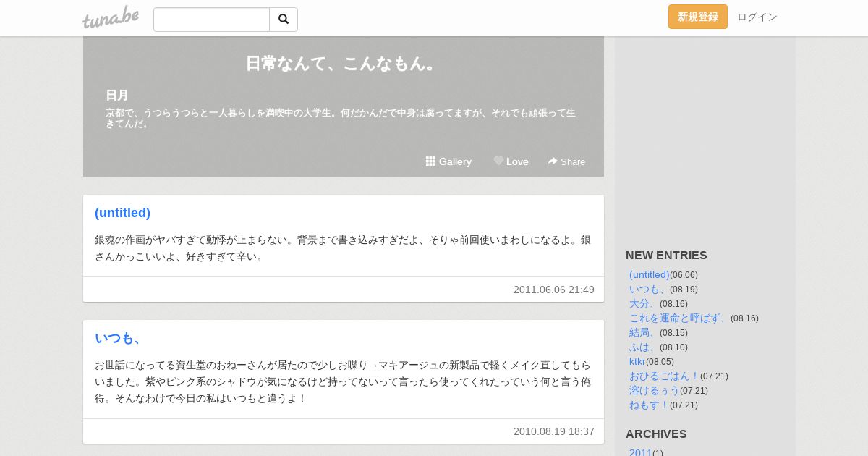Image resolution: width=868 pixels, height=456 pixels.
Task: Click author name 日月
Action: click(x=117, y=95)
